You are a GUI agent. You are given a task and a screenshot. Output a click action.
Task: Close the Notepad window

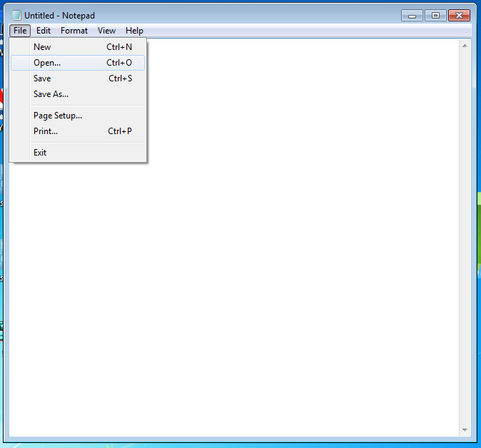459,15
